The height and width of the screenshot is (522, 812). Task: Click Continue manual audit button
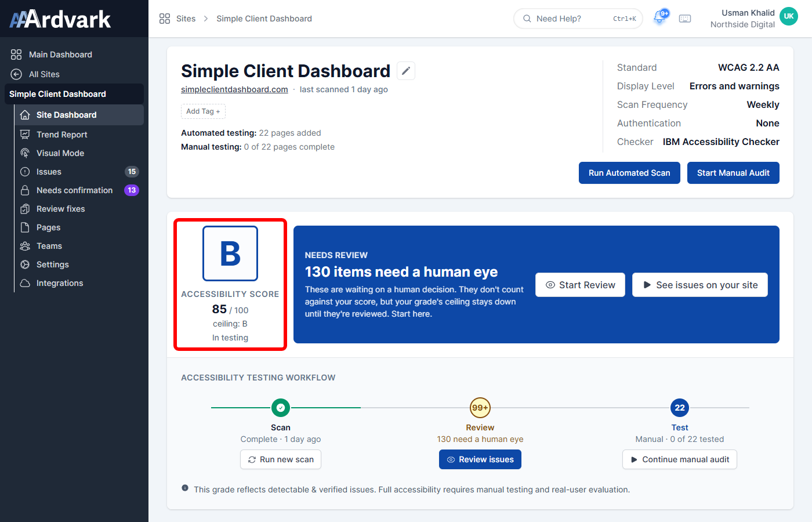680,459
